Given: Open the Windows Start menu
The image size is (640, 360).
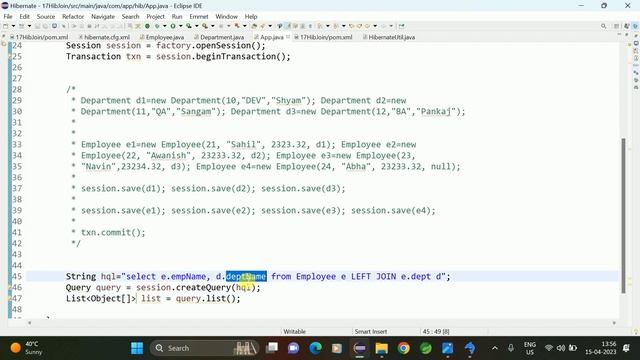Looking at the screenshot, I should 137,348.
